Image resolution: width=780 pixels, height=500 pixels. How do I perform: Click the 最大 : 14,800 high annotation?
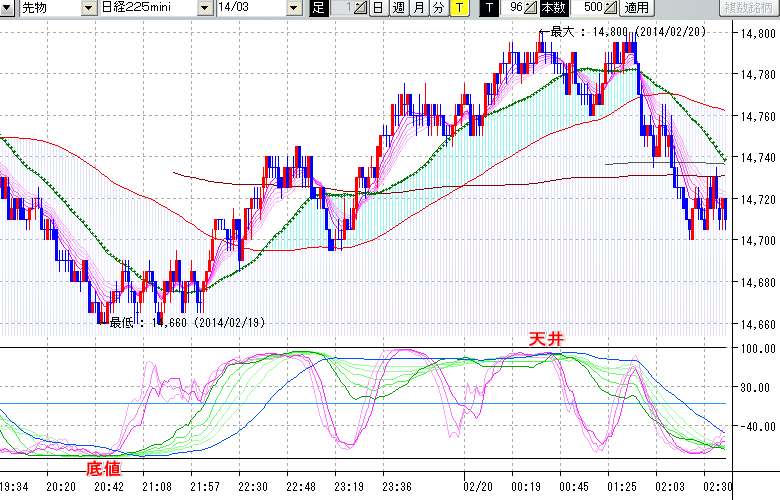623,32
